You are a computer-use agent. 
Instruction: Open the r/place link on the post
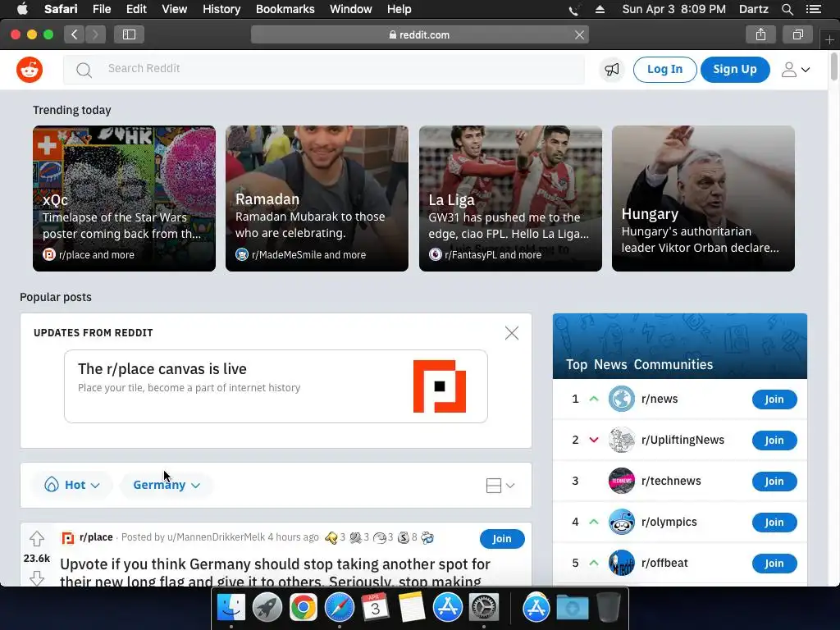[96, 536]
